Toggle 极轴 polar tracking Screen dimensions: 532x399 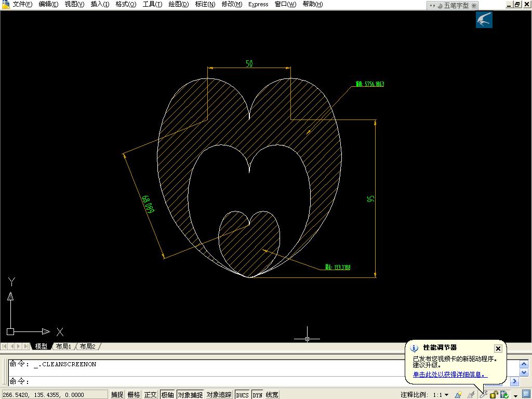[168, 395]
